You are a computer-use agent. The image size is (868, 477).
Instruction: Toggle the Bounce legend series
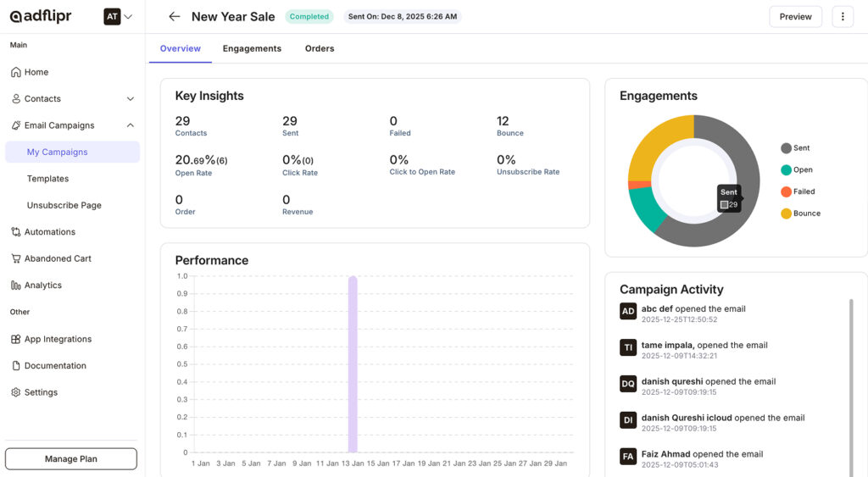[799, 214]
